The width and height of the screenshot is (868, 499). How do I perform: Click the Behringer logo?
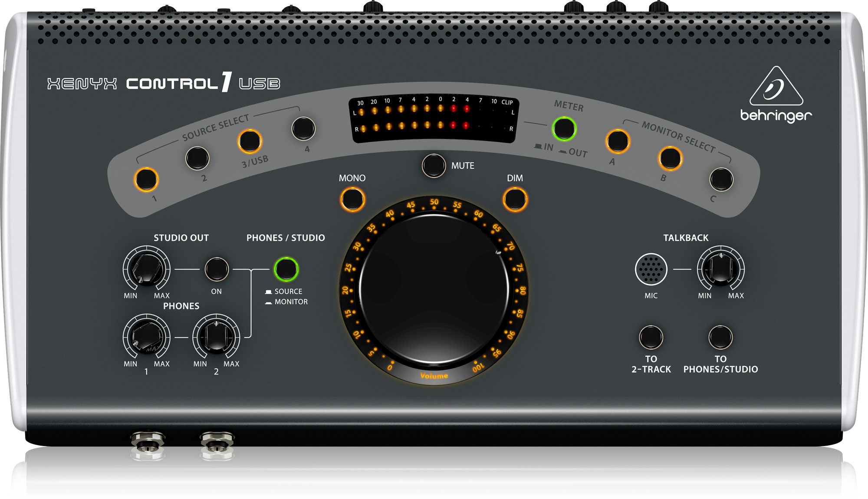(x=776, y=94)
